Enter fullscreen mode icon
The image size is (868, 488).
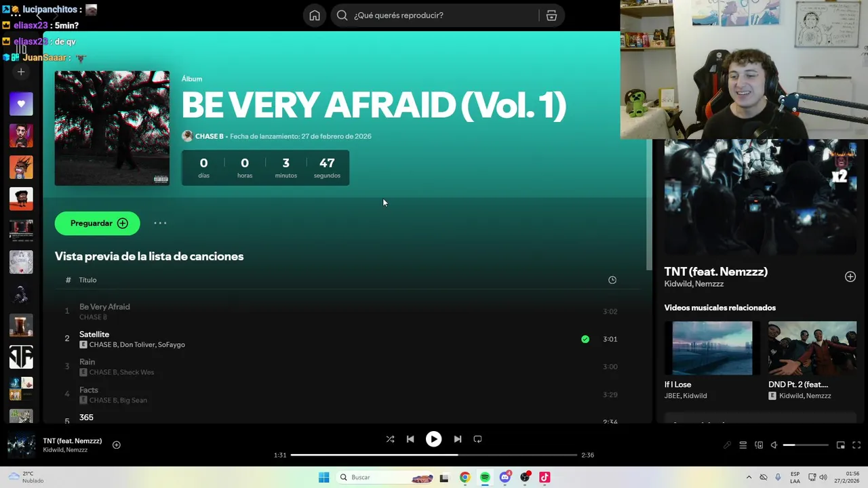[x=856, y=445]
